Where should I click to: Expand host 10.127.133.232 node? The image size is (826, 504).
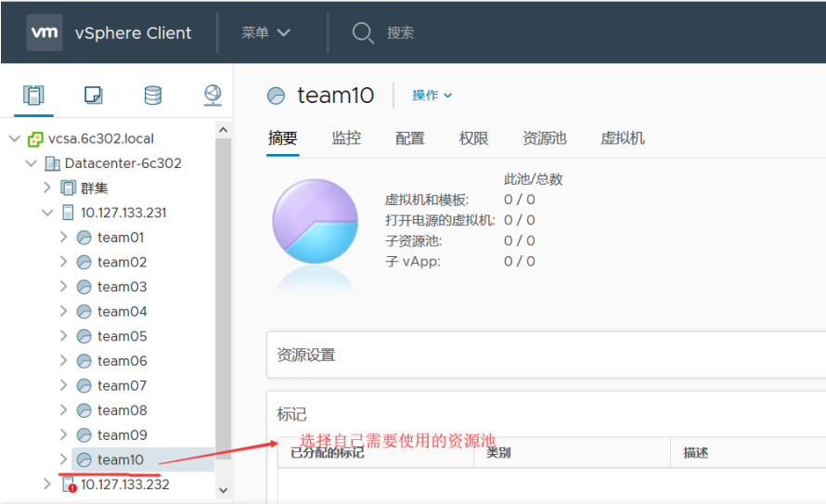click(x=47, y=484)
